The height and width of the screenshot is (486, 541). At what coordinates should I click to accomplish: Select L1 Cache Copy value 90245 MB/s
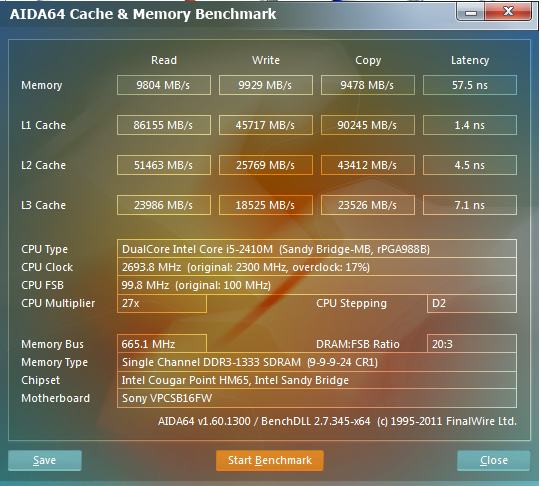pyautogui.click(x=368, y=125)
